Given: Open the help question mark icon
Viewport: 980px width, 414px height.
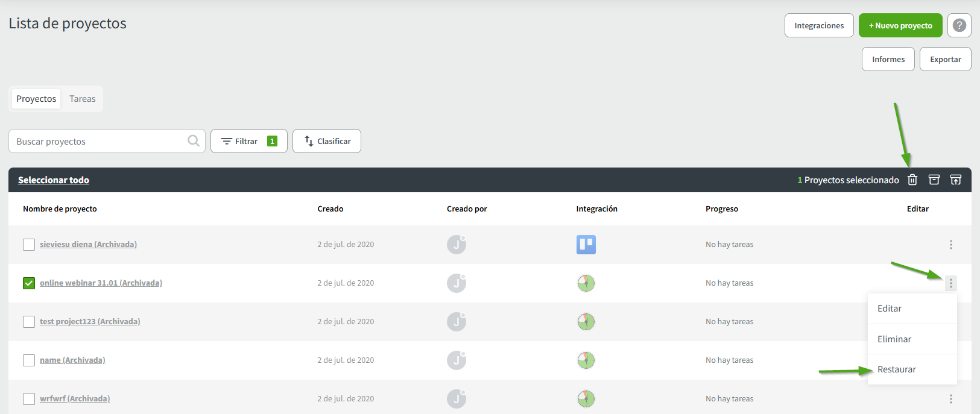Looking at the screenshot, I should (x=959, y=25).
